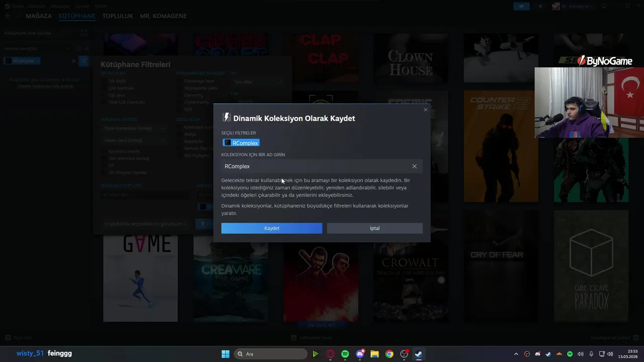Open Discord from the taskbar
The width and height of the screenshot is (644, 362).
[360, 354]
